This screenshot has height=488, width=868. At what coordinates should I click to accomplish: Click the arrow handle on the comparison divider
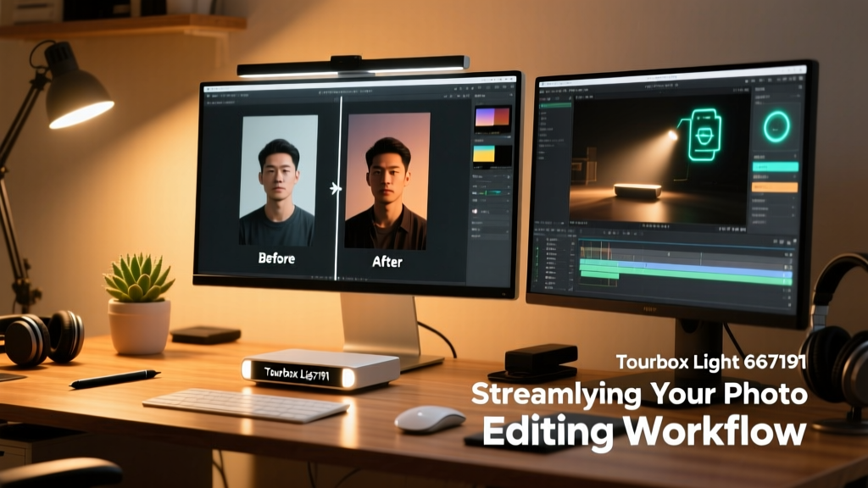point(336,189)
